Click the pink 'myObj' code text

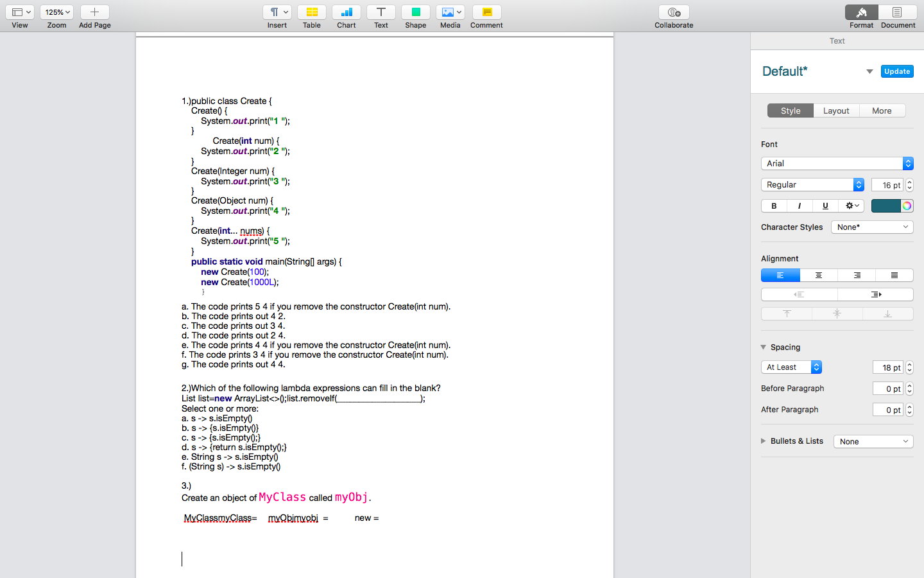tap(352, 497)
